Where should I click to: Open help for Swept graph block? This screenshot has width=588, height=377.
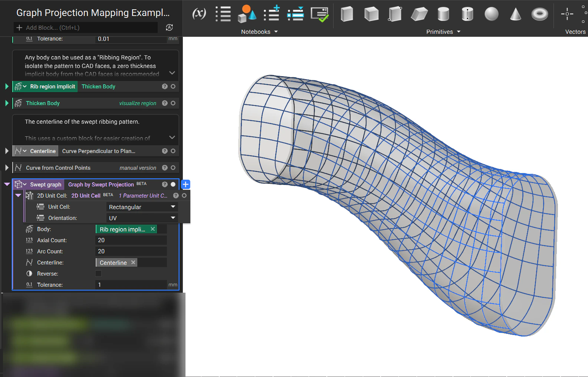165,185
